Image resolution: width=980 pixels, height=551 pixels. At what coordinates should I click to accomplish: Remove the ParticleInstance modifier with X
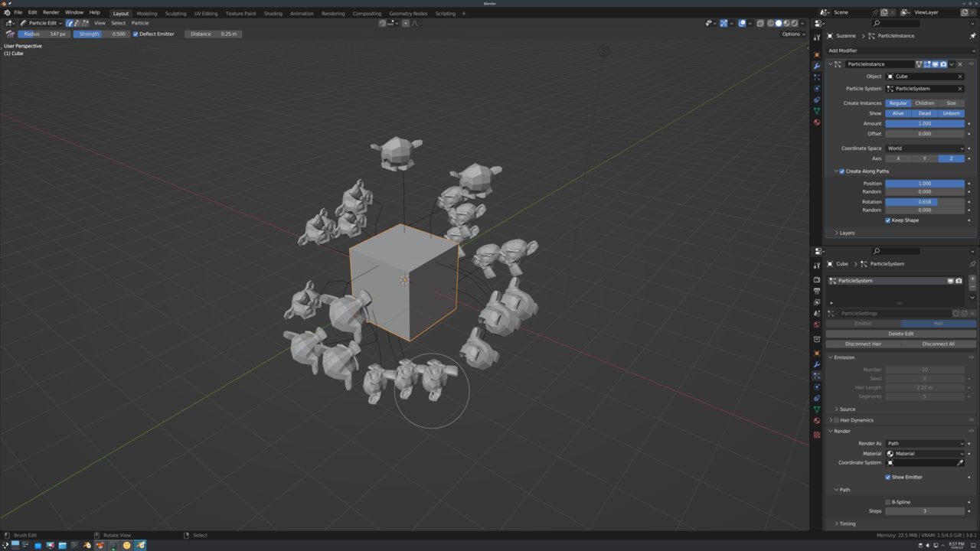click(960, 64)
